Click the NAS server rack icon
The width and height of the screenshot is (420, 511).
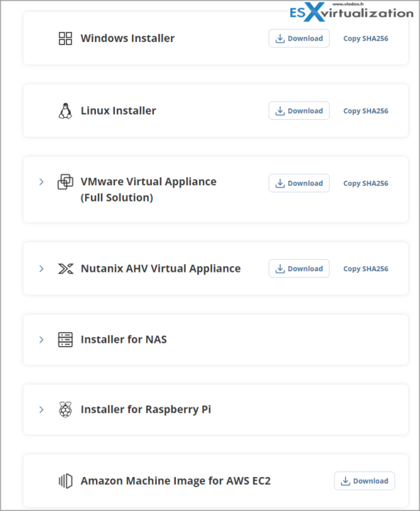tap(65, 339)
